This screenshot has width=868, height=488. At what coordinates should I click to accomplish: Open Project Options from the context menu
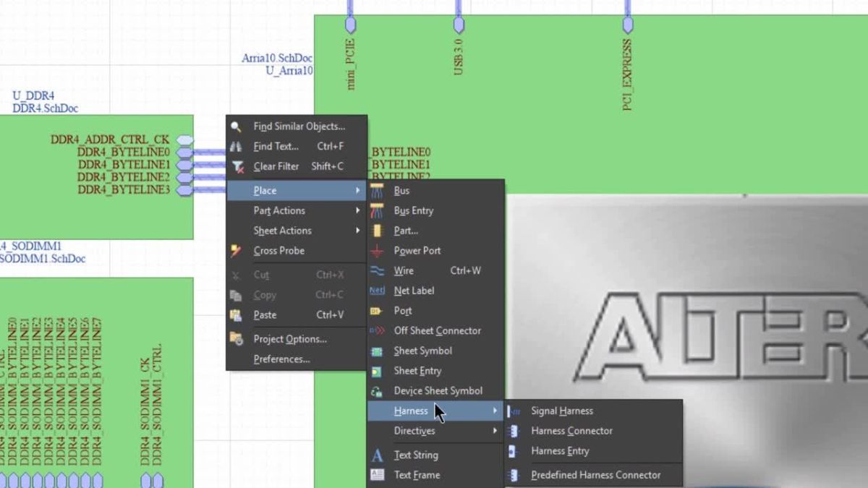(289, 338)
